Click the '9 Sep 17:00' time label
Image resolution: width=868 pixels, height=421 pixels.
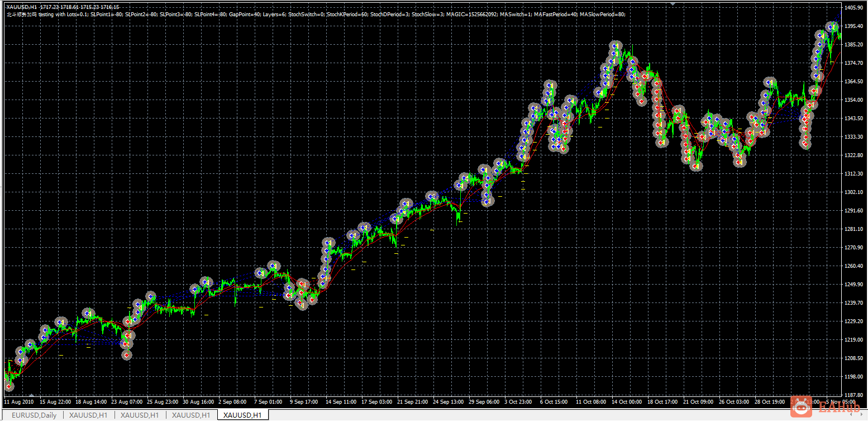click(x=304, y=401)
